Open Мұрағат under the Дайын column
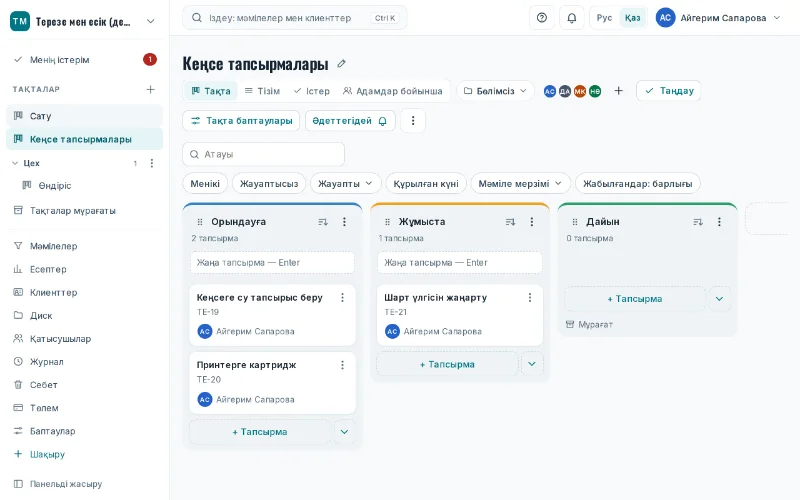The width and height of the screenshot is (800, 500). click(589, 324)
